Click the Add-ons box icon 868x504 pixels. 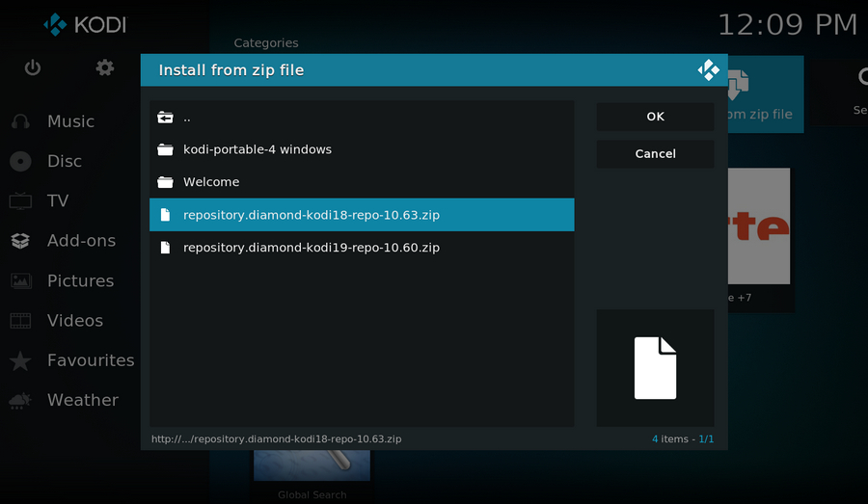(20, 241)
